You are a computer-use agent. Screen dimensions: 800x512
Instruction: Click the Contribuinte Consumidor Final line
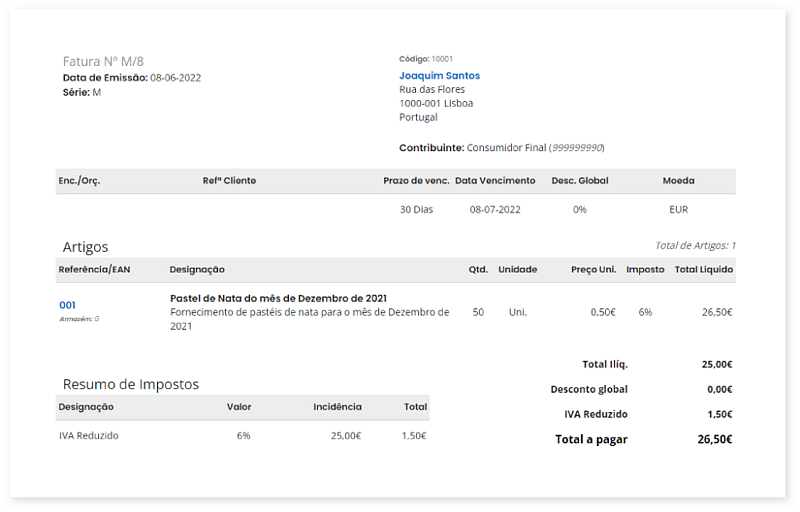(501, 147)
